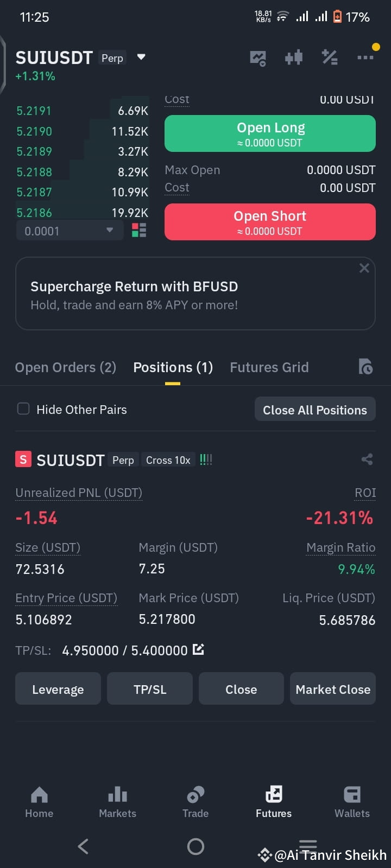Screen dimensions: 391x868
Task: Dismiss the BFUSD promotion banner
Action: coord(364,268)
